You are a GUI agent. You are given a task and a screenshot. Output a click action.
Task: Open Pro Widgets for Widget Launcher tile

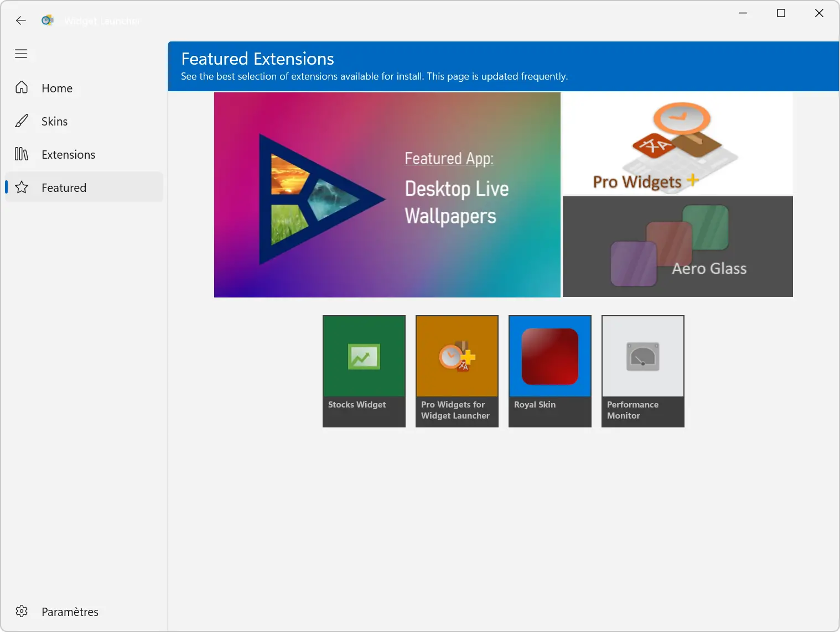(457, 371)
